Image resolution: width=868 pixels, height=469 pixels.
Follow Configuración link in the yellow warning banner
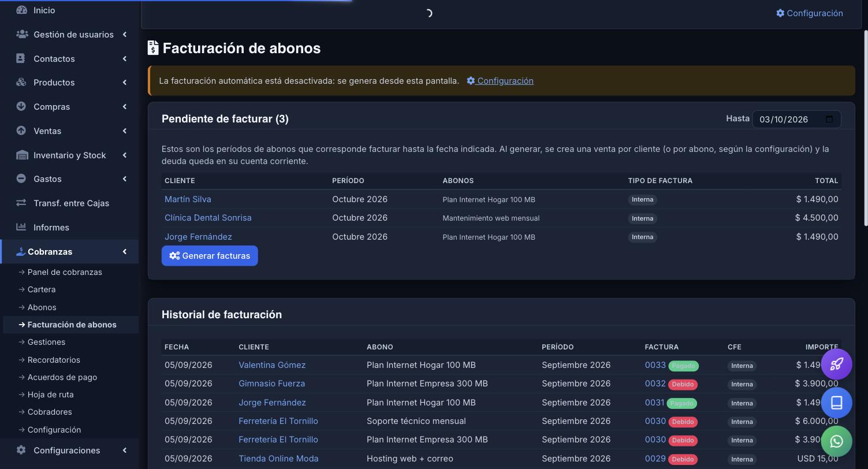coord(500,81)
